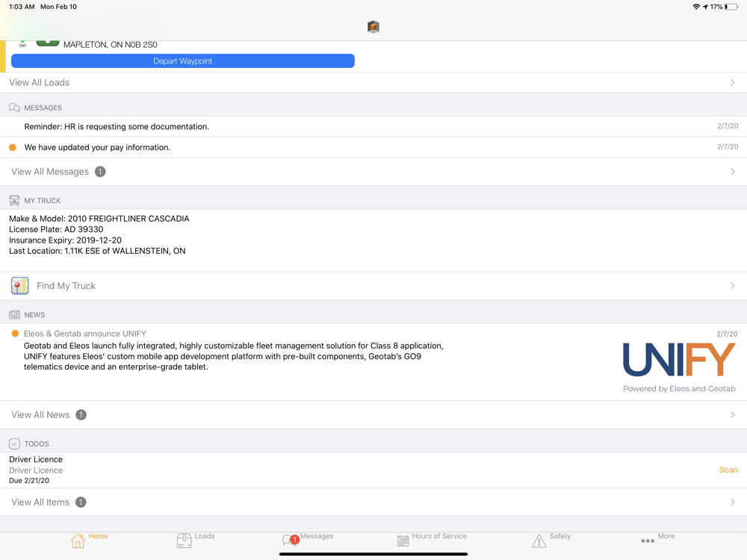Tap chevron on View All News row

click(x=732, y=414)
